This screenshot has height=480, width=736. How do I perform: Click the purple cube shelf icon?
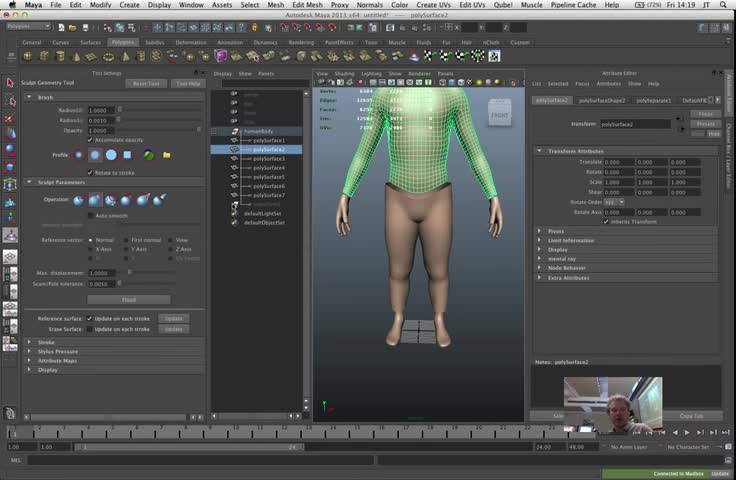tap(221, 56)
